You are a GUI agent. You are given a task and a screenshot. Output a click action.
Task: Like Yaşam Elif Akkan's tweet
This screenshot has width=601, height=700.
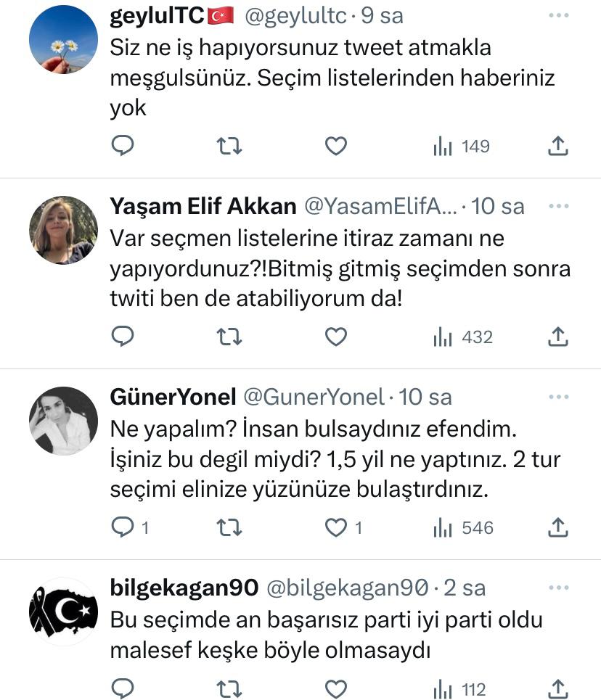[335, 337]
